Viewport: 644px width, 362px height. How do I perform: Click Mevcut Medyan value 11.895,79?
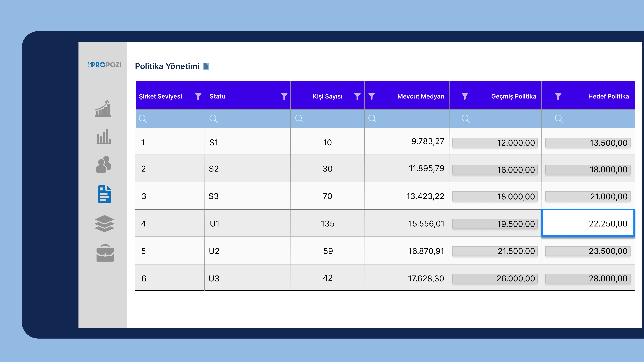[427, 169]
